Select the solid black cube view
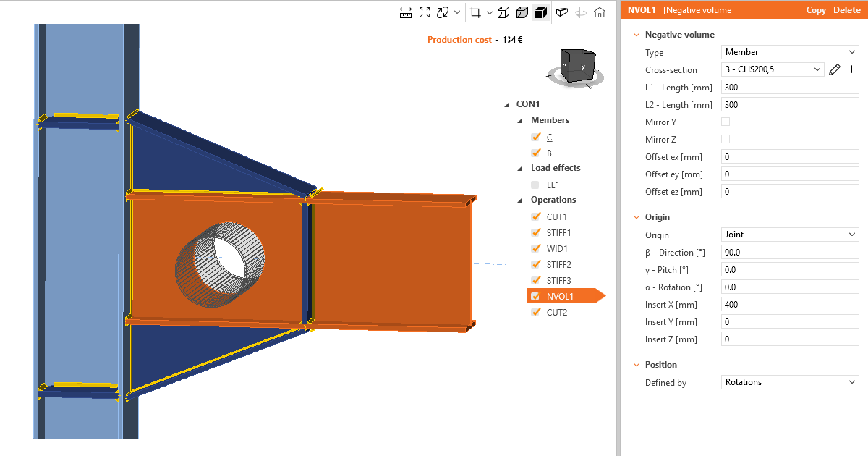Screen dimensions: 868x456 pyautogui.click(x=540, y=12)
